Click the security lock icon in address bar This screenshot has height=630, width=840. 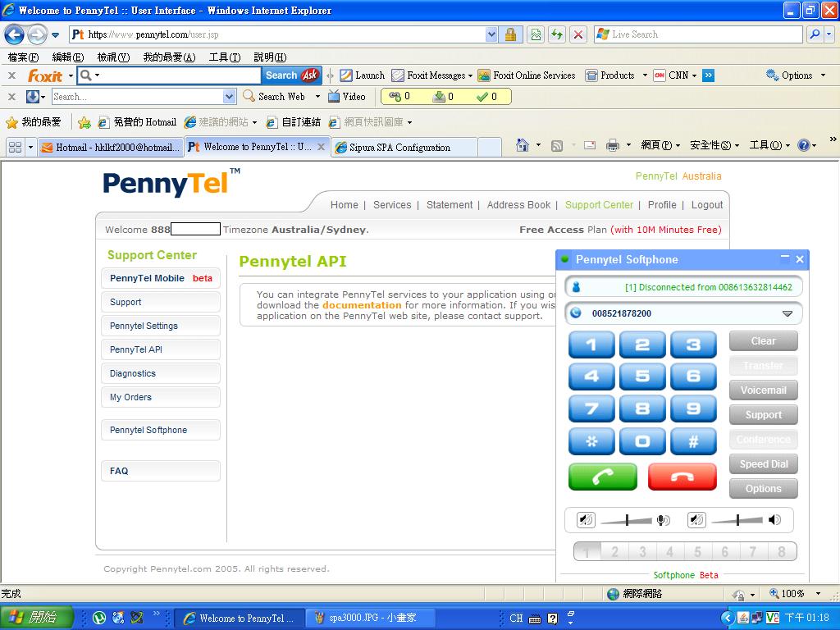point(510,34)
